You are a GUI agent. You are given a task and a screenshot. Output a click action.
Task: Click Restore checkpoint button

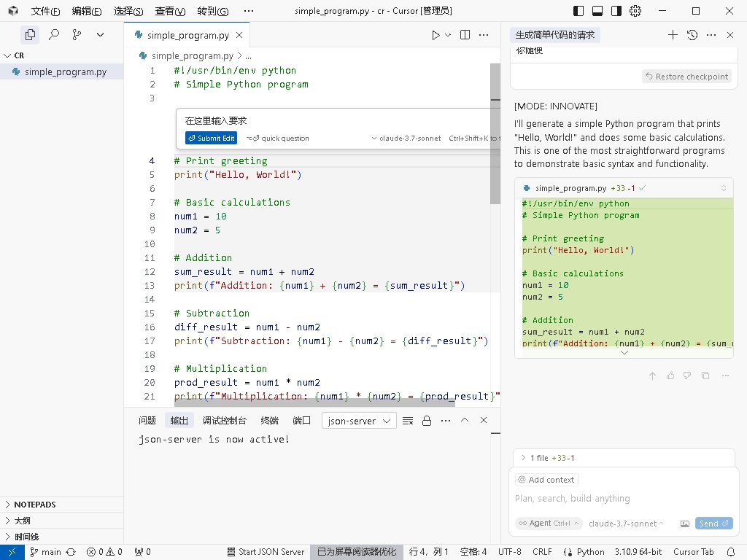686,76
